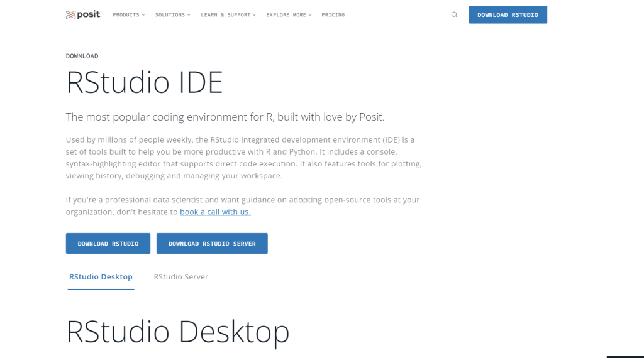Click the DOWNLOAD breadcrumb label
The height and width of the screenshot is (358, 644).
[x=82, y=56]
